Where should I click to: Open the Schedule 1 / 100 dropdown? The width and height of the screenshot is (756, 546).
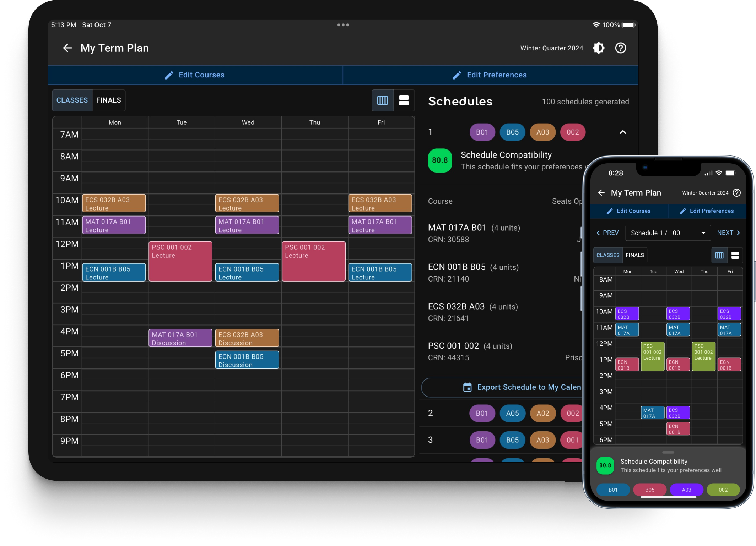(x=668, y=233)
